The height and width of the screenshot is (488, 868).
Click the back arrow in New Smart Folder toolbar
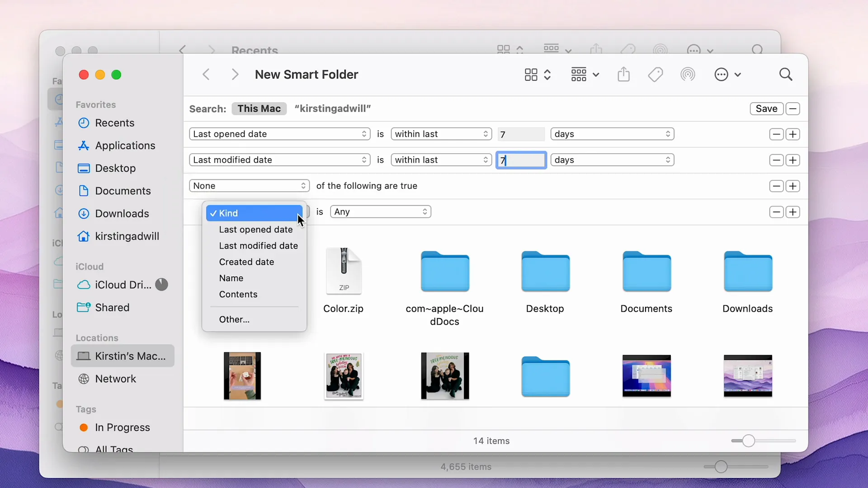click(206, 75)
